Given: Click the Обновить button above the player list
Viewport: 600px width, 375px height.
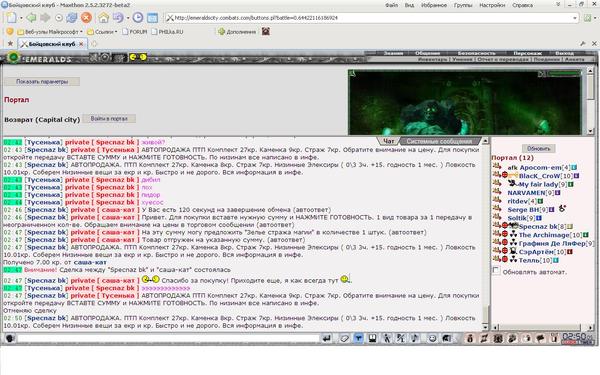Looking at the screenshot, I should coord(538,148).
